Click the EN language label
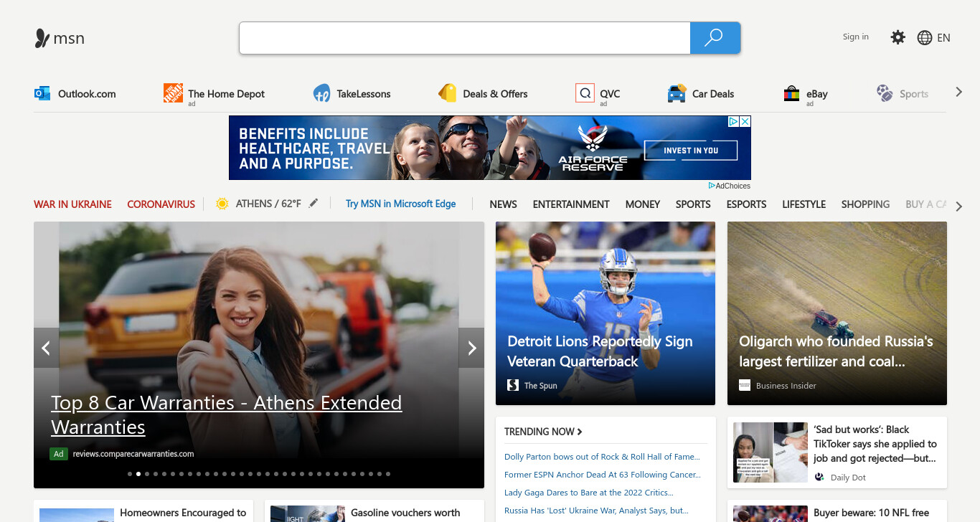This screenshot has width=980, height=522. [943, 38]
